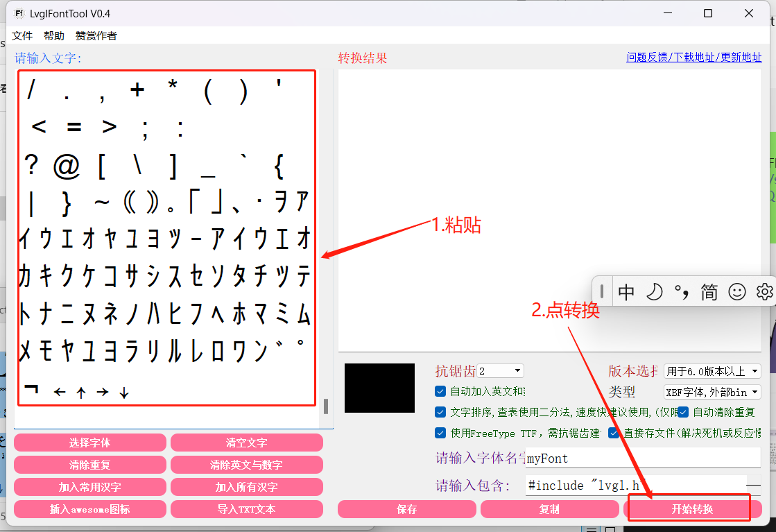Open the 文件 menu

click(x=22, y=35)
